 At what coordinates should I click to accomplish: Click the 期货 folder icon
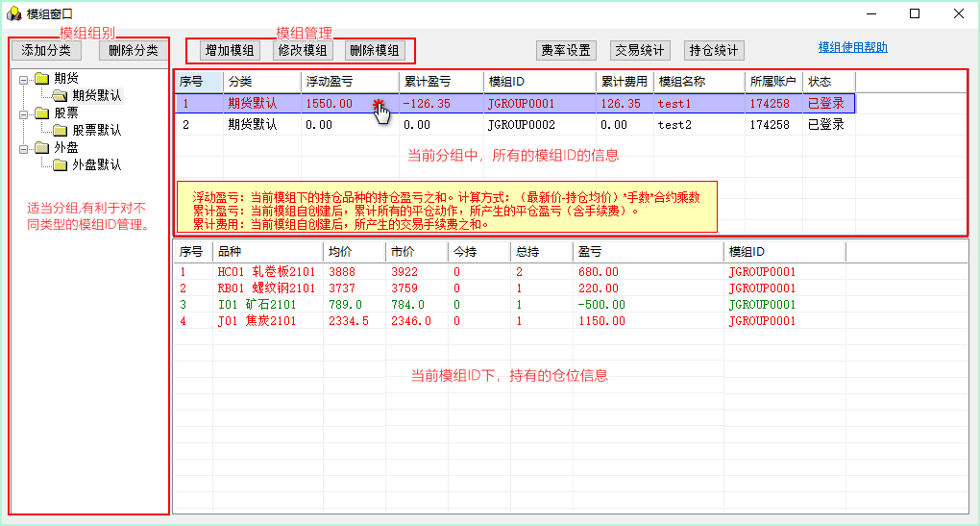tap(42, 78)
